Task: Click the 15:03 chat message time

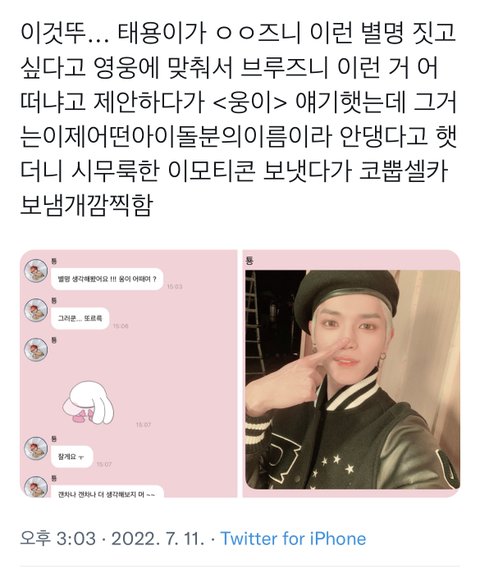Action: pos(174,286)
